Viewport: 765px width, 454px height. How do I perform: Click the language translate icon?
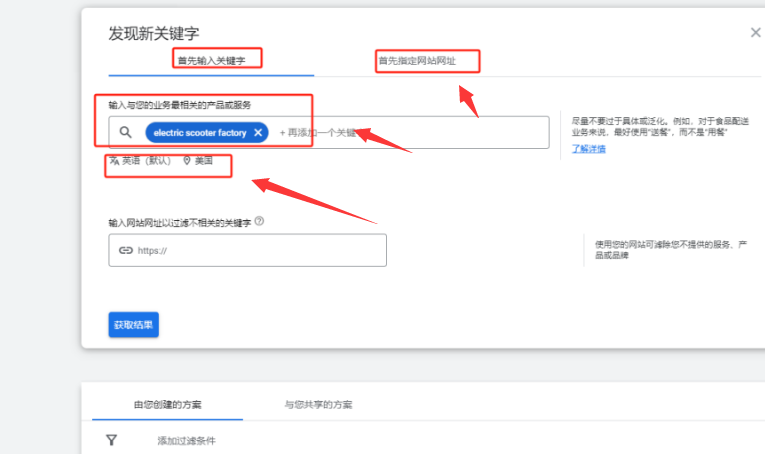click(x=114, y=160)
